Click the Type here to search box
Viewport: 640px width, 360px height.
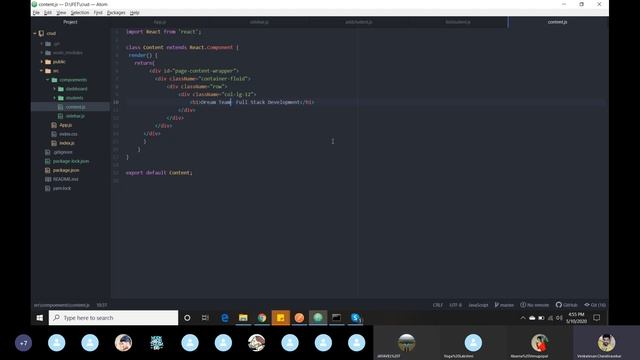pyautogui.click(x=113, y=318)
